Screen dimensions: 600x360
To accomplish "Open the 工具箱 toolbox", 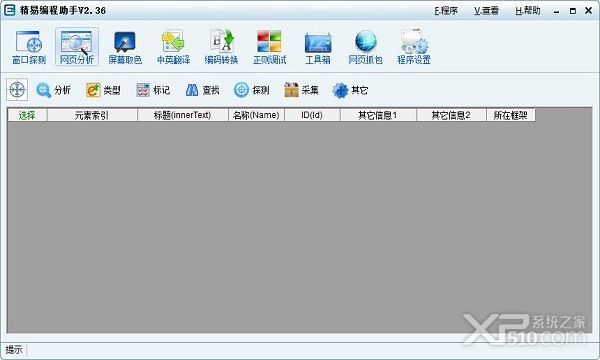I will click(318, 47).
